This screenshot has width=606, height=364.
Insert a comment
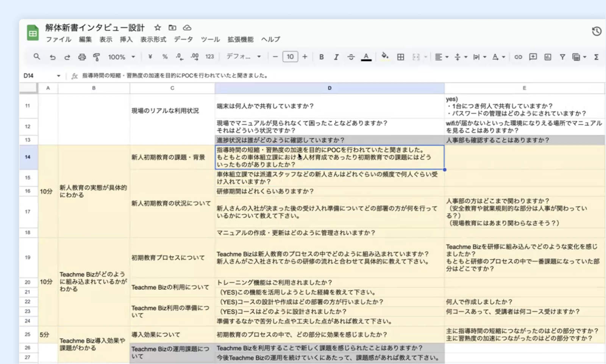coord(533,57)
